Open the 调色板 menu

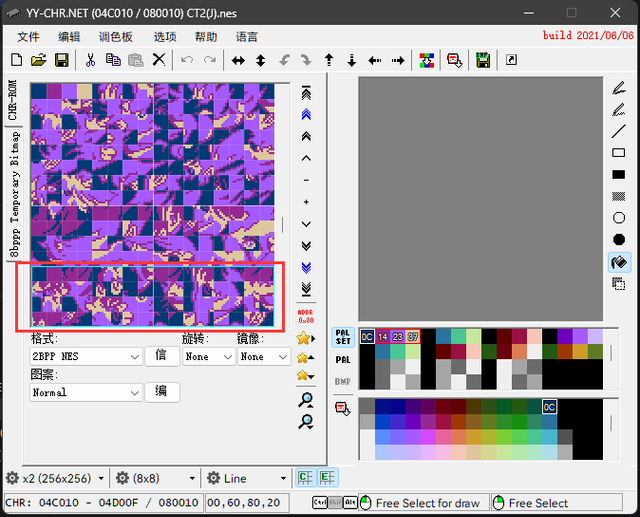(116, 37)
